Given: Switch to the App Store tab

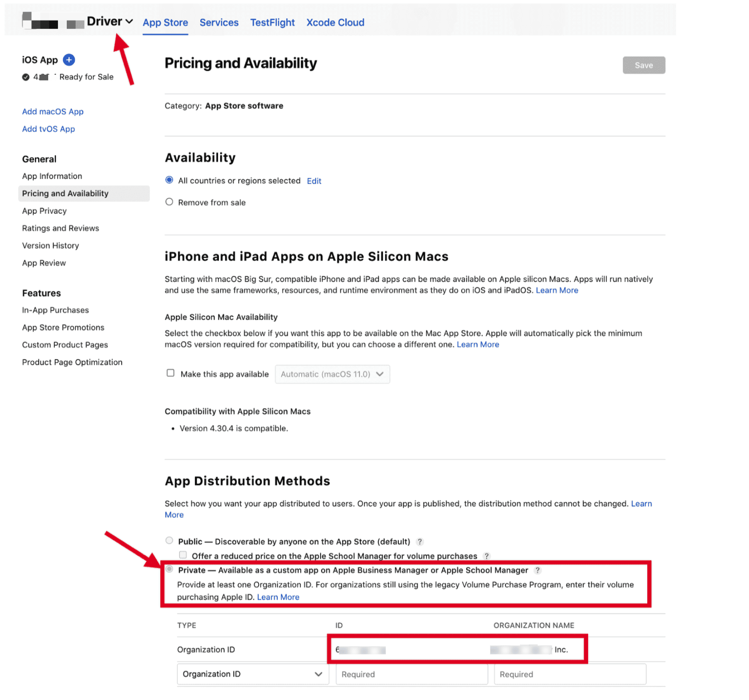Looking at the screenshot, I should point(165,23).
